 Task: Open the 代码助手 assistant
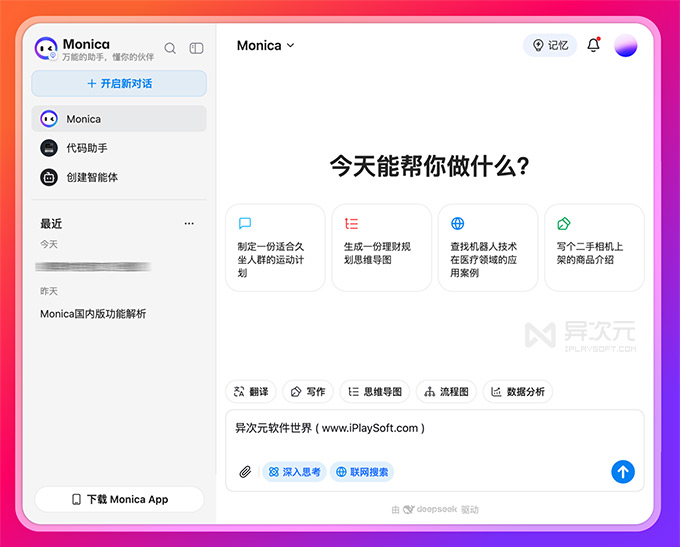tap(119, 148)
